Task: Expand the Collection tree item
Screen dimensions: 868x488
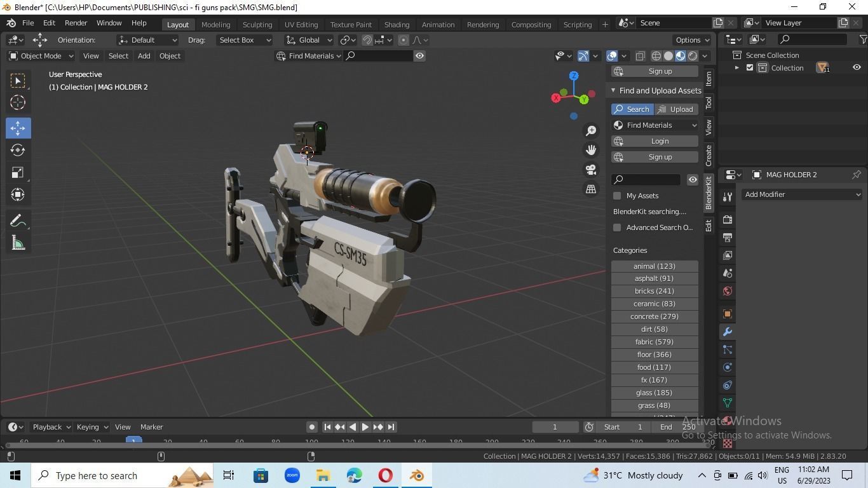Action: pyautogui.click(x=737, y=68)
